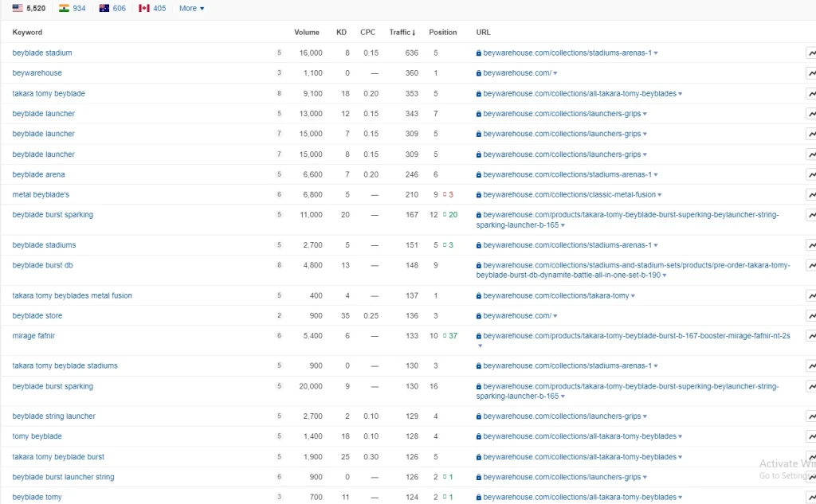The height and width of the screenshot is (504, 816).
Task: Expand URL caret in 'takara tomy beyblade' row
Action: (681, 94)
